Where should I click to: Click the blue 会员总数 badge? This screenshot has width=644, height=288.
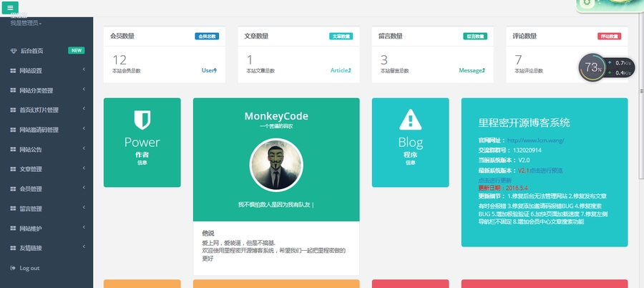tap(207, 36)
